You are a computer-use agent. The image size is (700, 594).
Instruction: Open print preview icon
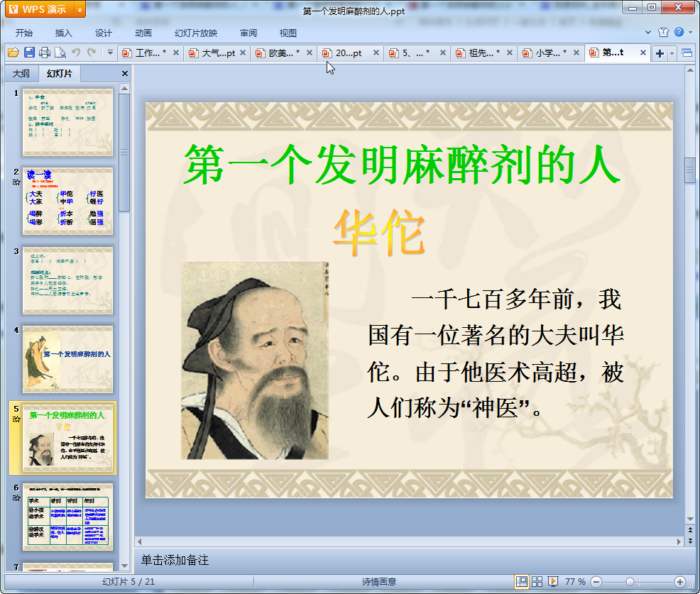pyautogui.click(x=60, y=53)
